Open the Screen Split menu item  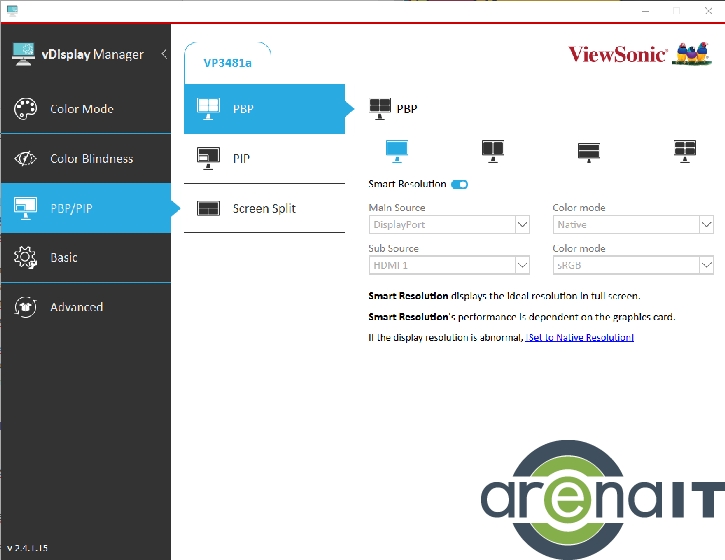pos(264,209)
